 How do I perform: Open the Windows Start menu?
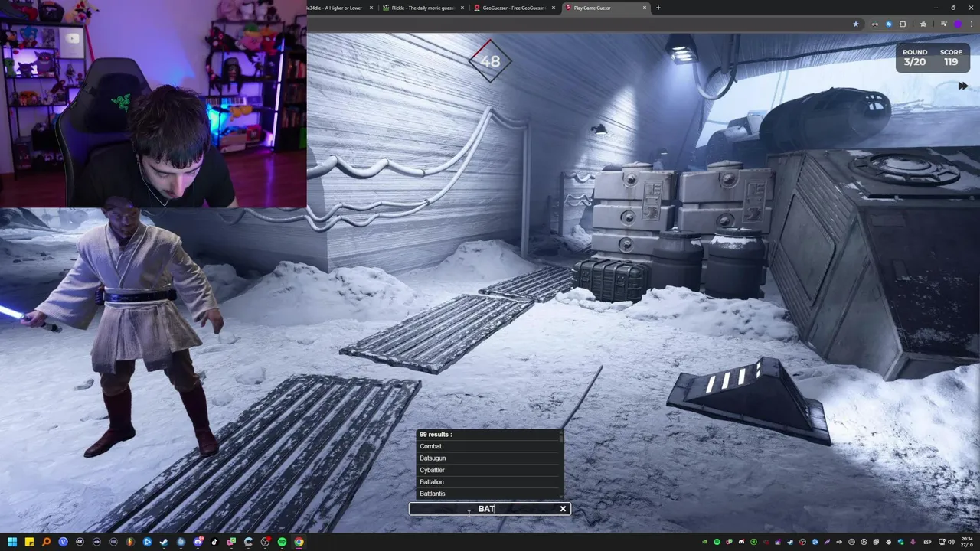[x=12, y=542]
